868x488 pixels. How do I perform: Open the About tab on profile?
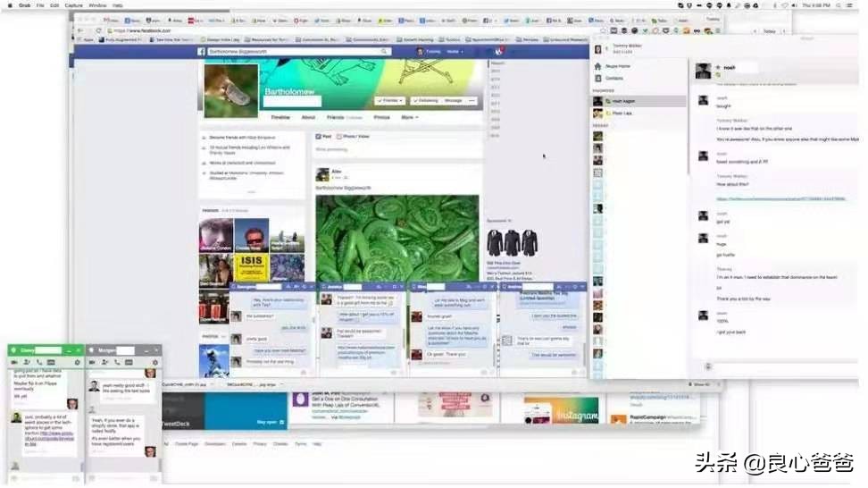coord(308,117)
